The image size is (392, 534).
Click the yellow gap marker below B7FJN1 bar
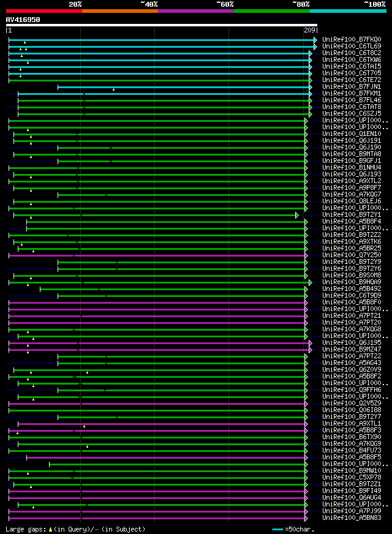coord(113,89)
